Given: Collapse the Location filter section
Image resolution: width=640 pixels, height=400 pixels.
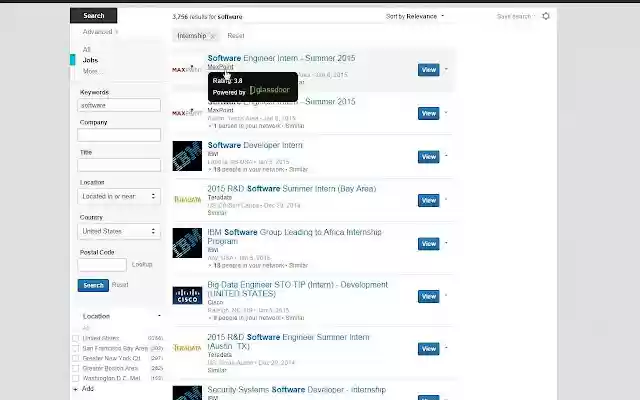Looking at the screenshot, I should [159, 316].
